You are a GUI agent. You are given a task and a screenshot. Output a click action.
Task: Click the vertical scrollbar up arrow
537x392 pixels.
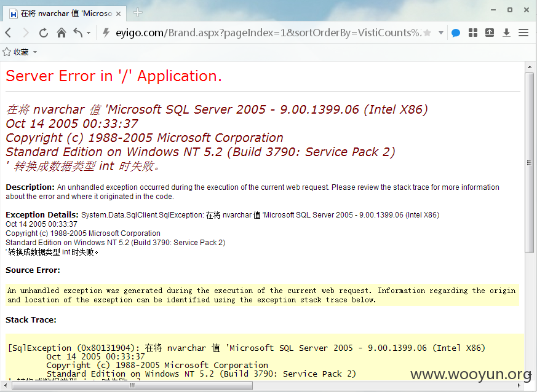(530, 67)
